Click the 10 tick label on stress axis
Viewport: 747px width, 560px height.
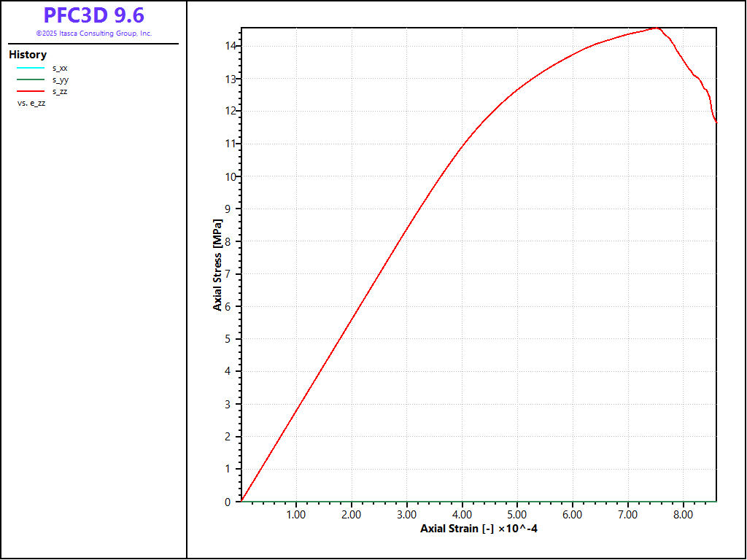(x=228, y=176)
